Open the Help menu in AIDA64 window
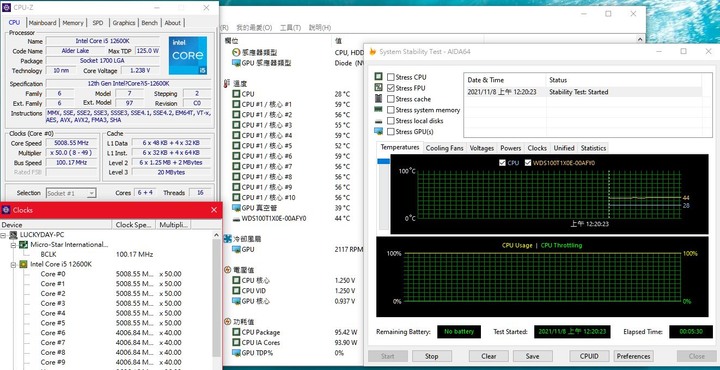Screen dimensions: 720x370 click(x=320, y=28)
